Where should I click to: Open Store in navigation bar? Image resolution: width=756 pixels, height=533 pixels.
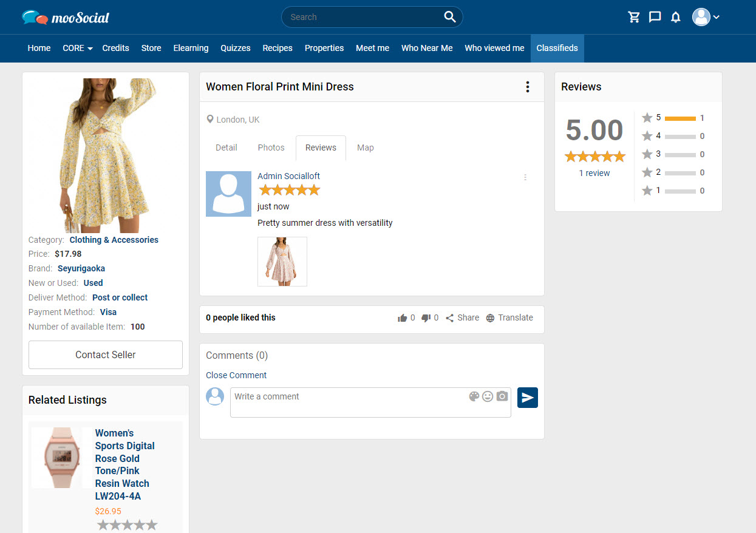(x=151, y=48)
